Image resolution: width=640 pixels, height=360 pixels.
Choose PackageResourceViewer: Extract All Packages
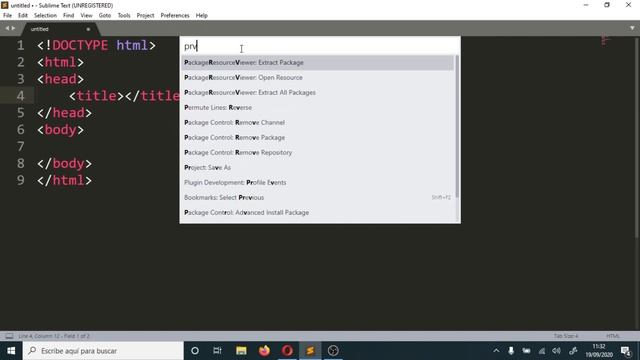pos(318,93)
